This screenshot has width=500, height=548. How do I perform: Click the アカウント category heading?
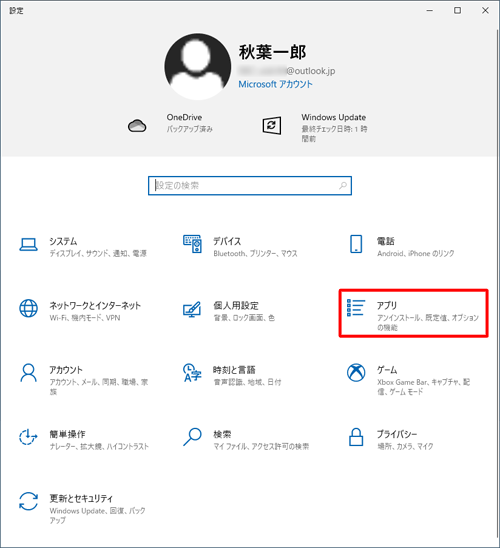tap(66, 370)
